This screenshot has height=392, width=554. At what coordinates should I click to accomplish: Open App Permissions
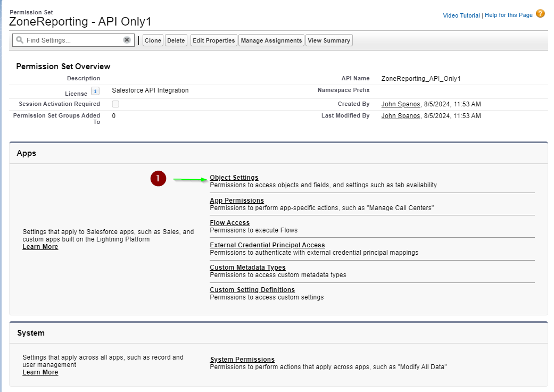point(237,200)
